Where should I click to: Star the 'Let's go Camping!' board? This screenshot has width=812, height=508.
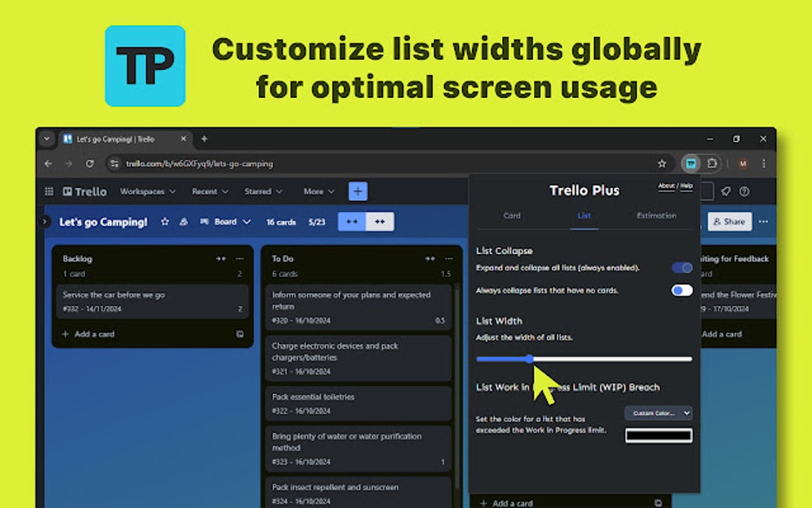[x=165, y=222]
